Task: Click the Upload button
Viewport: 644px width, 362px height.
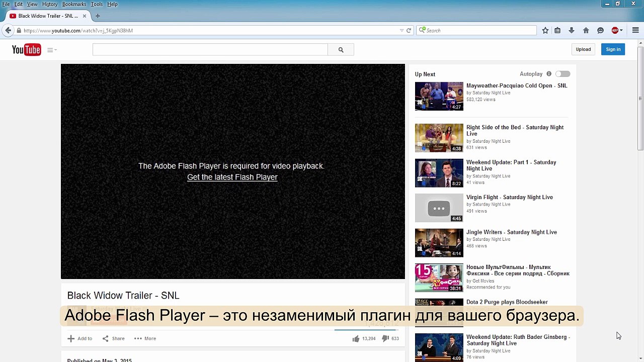Action: [x=583, y=49]
